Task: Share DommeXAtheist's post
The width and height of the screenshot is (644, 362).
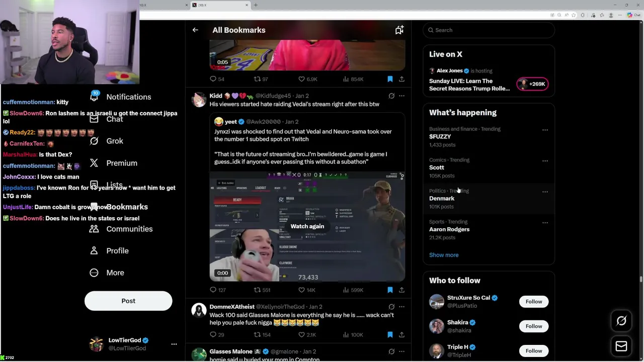Action: (x=401, y=335)
